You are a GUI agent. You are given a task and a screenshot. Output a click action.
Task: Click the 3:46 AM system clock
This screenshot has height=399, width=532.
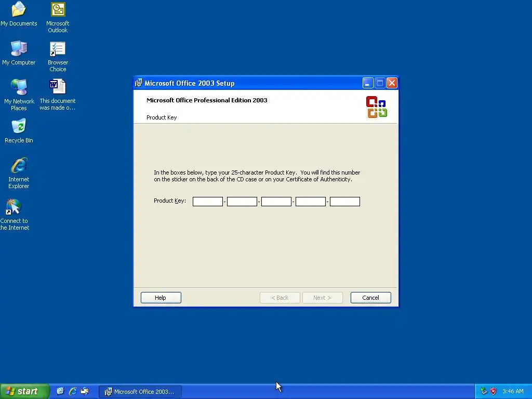point(513,391)
